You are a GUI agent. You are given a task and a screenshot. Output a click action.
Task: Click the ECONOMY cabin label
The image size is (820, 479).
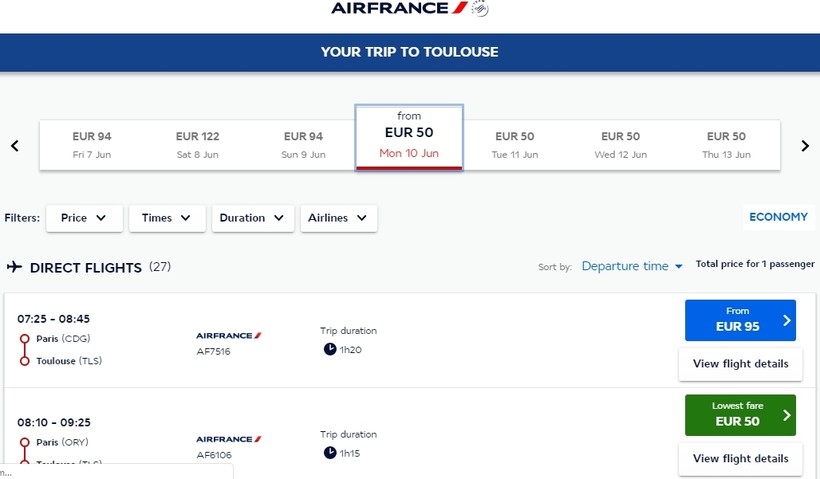coord(778,217)
